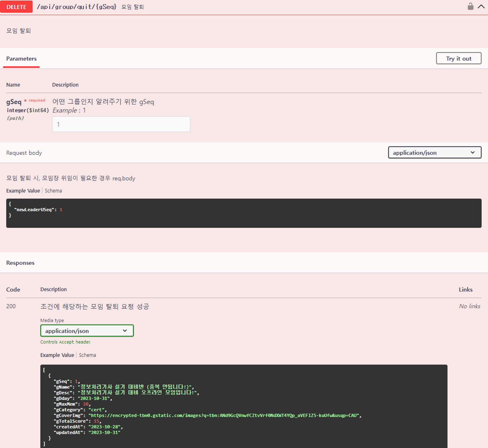Click the red DELETE method badge
Screen dimensions: 488x448
click(x=16, y=7)
